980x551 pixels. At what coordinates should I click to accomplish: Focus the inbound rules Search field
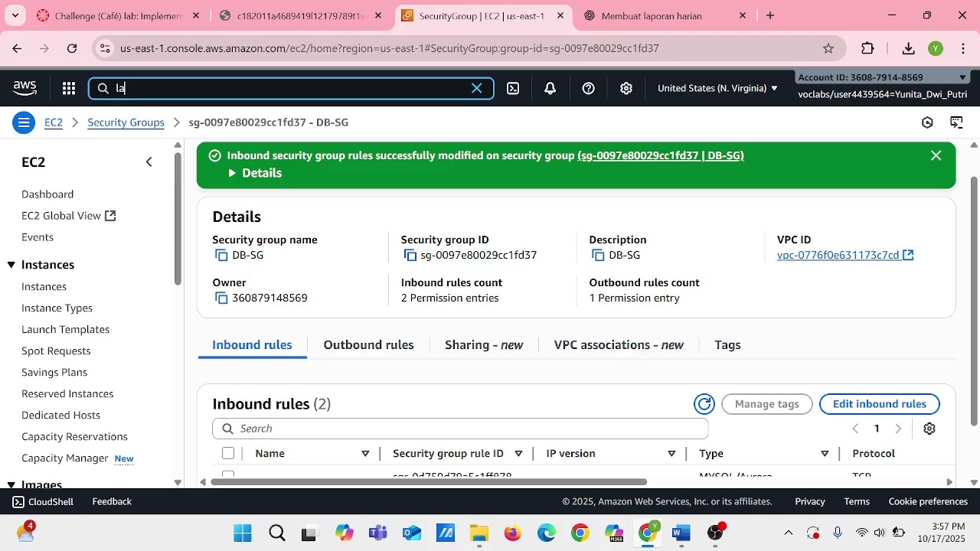tap(460, 429)
